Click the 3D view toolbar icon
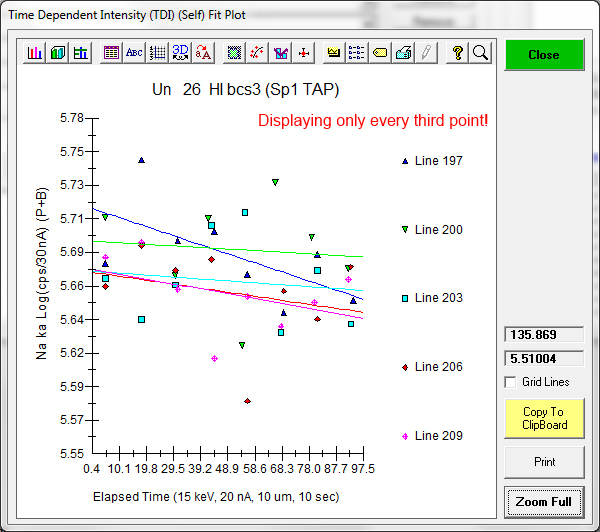 (x=180, y=53)
